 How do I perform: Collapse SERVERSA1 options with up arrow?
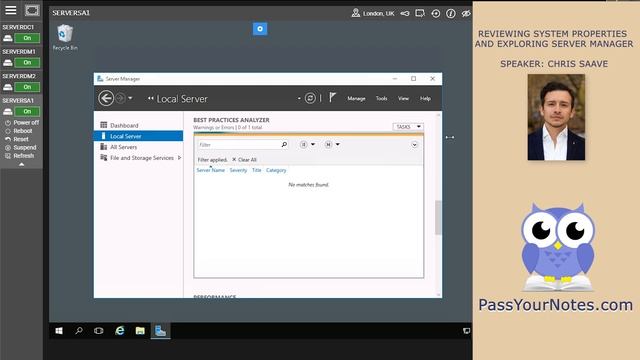pyautogui.click(x=22, y=164)
